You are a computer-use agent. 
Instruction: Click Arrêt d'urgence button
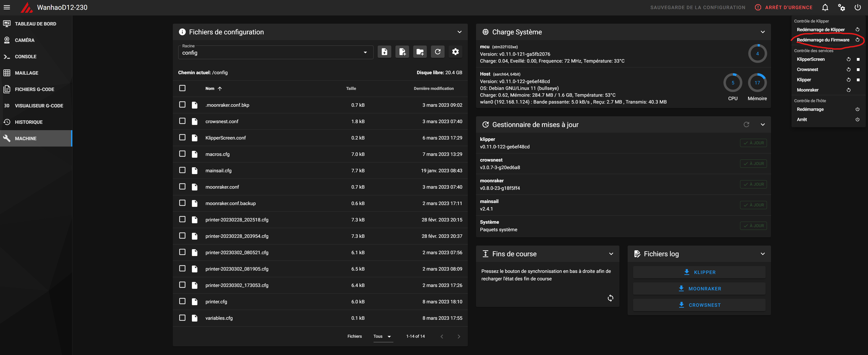click(x=783, y=8)
